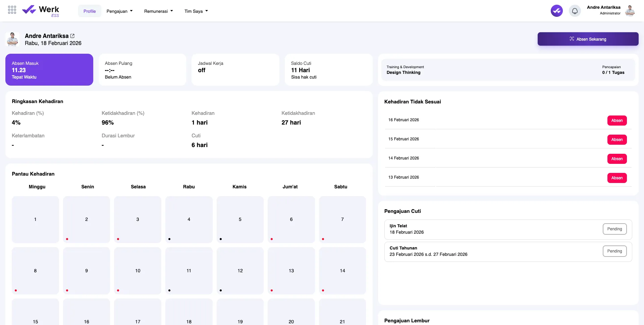644x325 pixels.
Task: Expand the Pengajuan dropdown menu
Action: (119, 11)
